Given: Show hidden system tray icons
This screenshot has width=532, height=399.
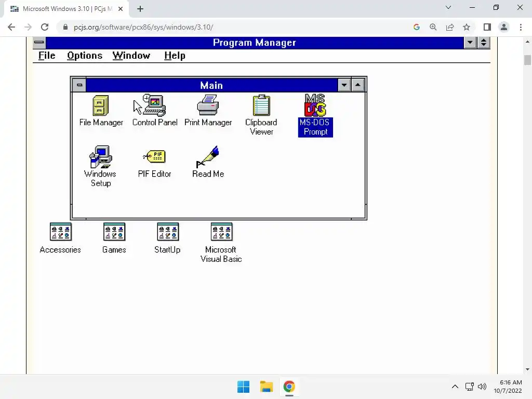Looking at the screenshot, I should (455, 387).
